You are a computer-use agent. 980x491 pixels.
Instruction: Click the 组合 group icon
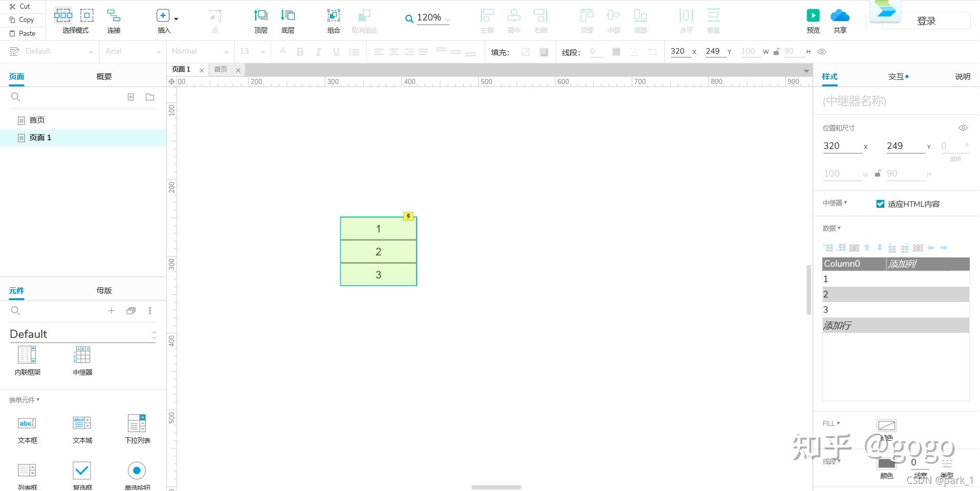333,15
